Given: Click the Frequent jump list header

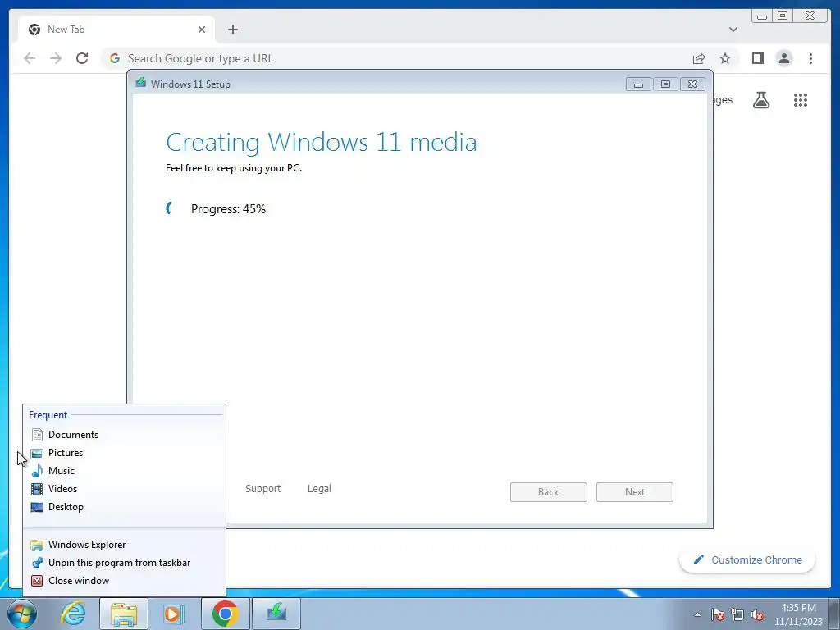Looking at the screenshot, I should tap(48, 414).
